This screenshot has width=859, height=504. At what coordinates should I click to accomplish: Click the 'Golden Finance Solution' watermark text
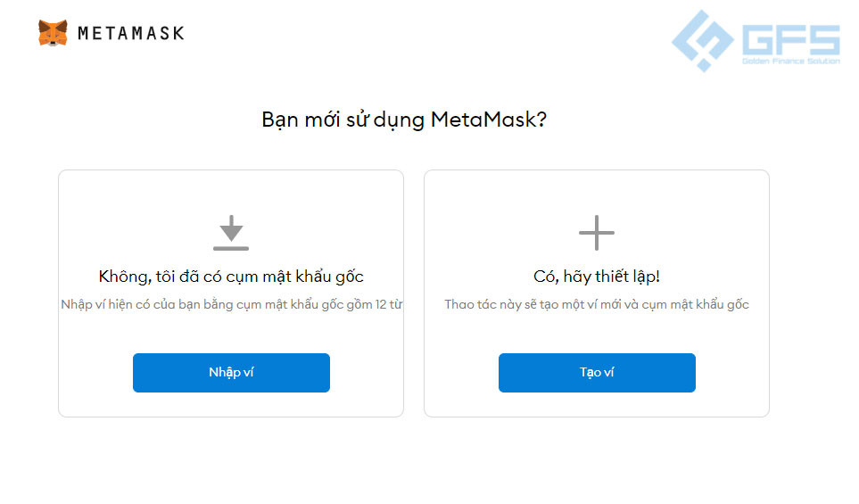(x=791, y=61)
